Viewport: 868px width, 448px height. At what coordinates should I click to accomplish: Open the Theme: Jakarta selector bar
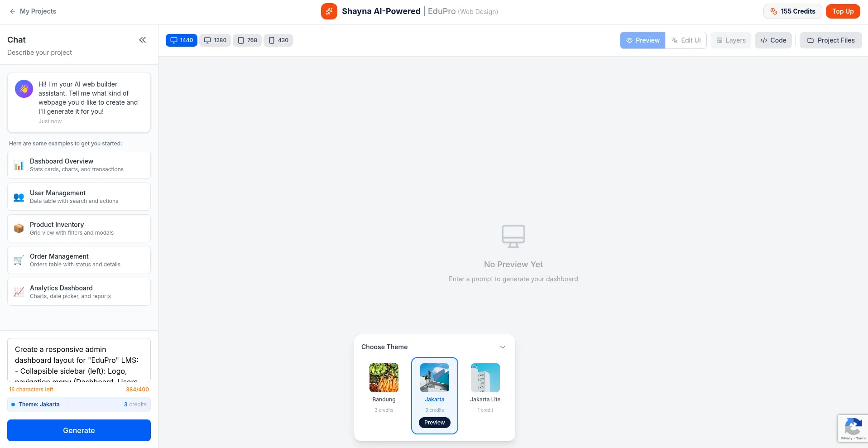click(x=79, y=405)
